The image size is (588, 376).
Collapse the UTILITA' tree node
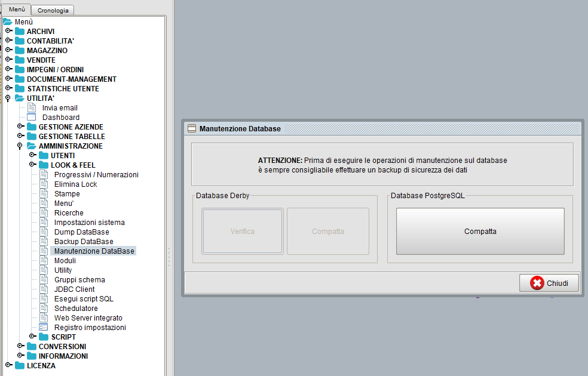point(8,98)
